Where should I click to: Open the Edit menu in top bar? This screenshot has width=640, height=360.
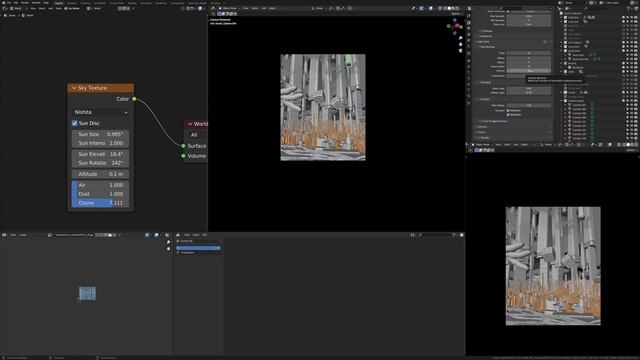(x=16, y=3)
